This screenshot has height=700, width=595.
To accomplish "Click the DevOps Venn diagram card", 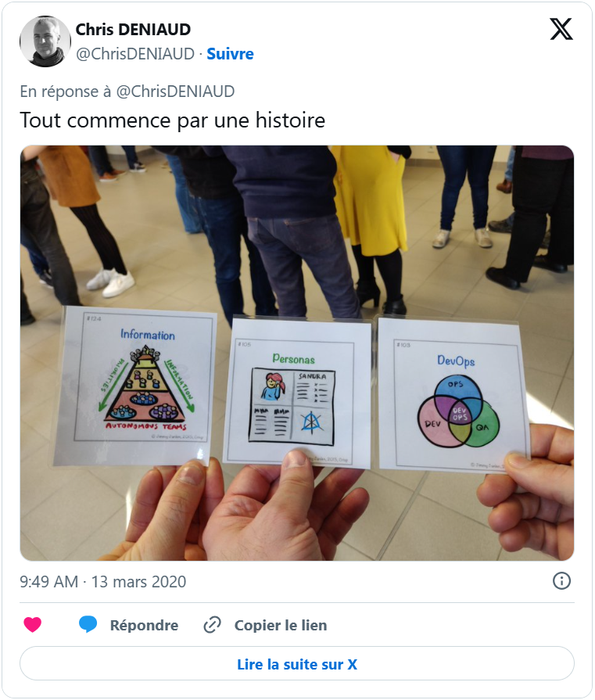I will click(454, 393).
